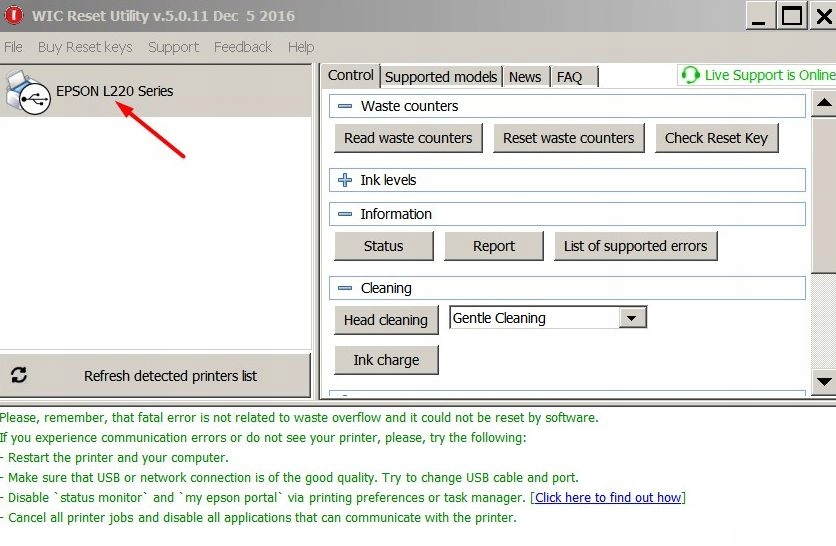The image size is (836, 546).
Task: Click the WIC Reset Utility app icon
Action: (13, 15)
